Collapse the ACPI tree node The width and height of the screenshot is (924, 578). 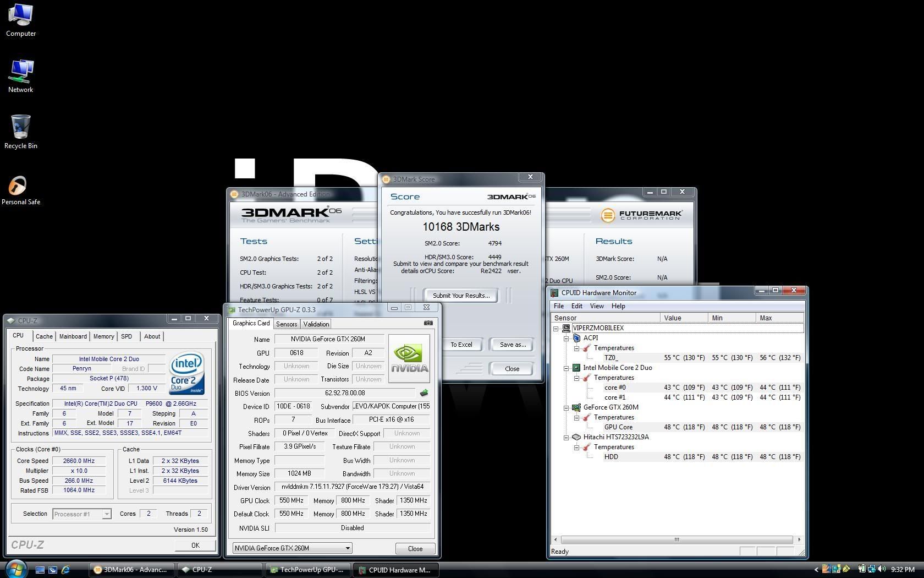click(566, 339)
